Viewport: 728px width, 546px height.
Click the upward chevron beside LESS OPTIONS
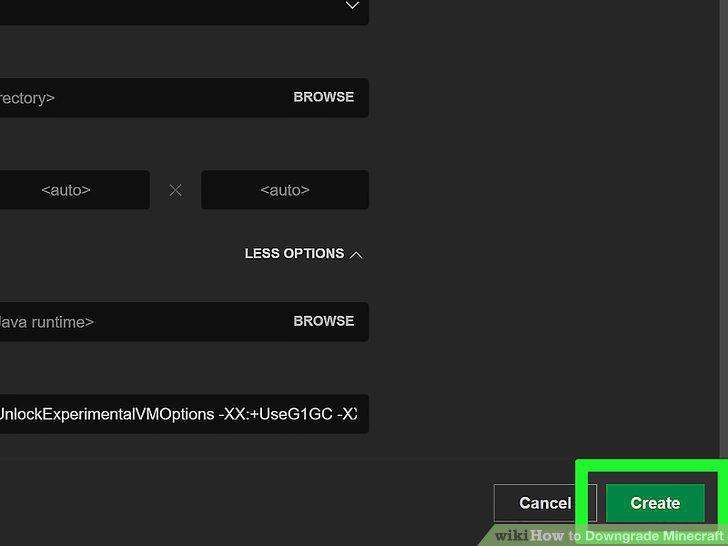coord(356,255)
